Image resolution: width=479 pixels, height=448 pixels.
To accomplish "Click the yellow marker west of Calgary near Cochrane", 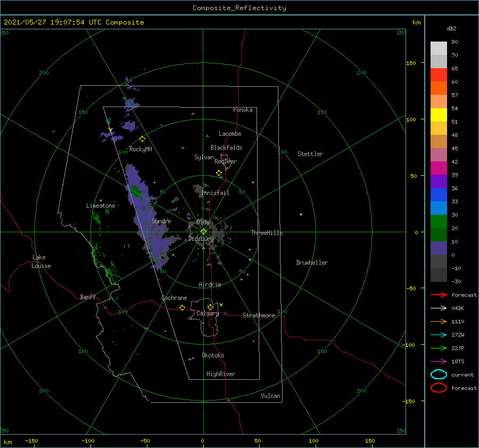I will click(182, 307).
